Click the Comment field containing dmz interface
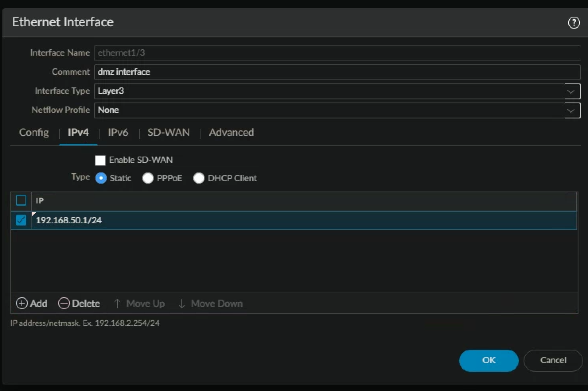This screenshot has width=588, height=391. [337, 72]
